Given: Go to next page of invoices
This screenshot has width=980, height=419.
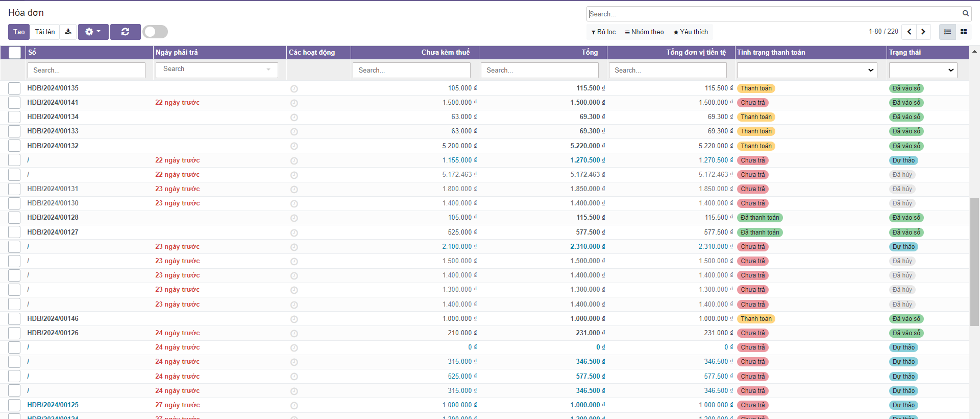Looking at the screenshot, I should (923, 32).
